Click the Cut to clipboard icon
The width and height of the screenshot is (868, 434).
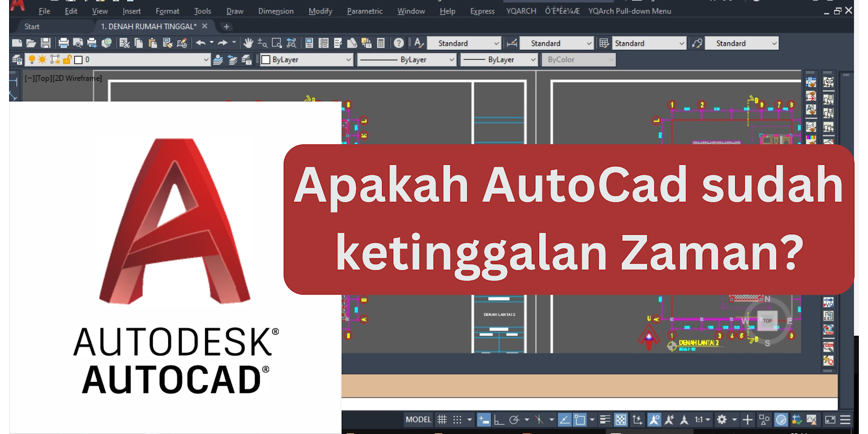124,43
